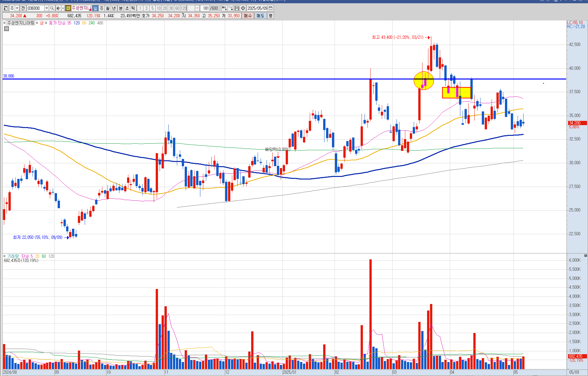Click the small square marker before 종가 단순

pyautogui.click(x=46, y=23)
